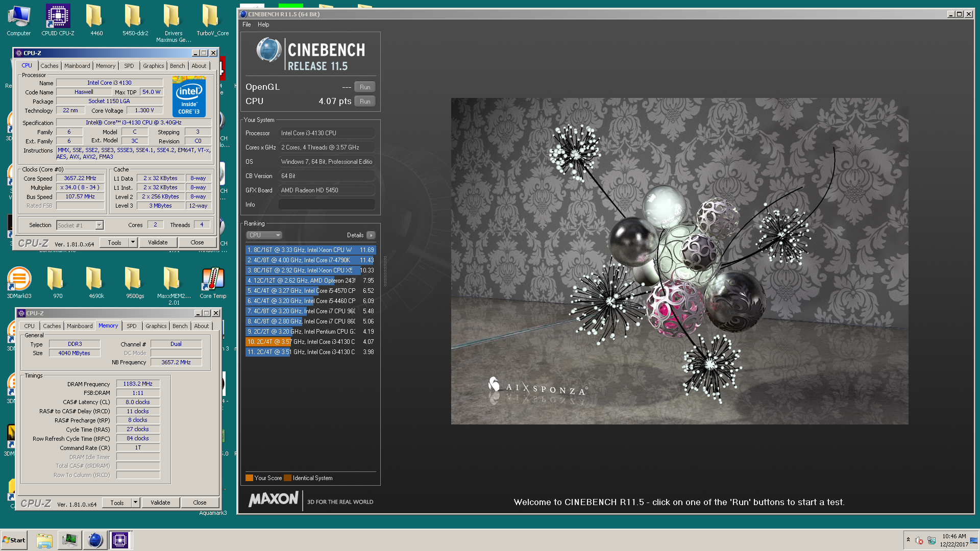980x551 pixels.
Task: Click the network tray icon
Action: pos(932,540)
